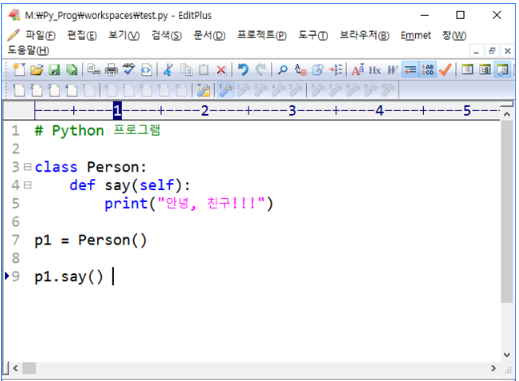Open the Emmet menu
Screen dimensions: 519x381
[415, 35]
